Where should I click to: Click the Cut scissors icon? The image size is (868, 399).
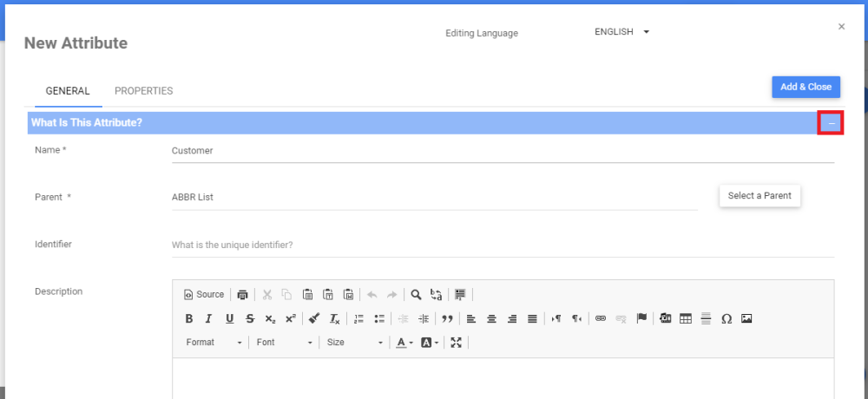coord(267,294)
